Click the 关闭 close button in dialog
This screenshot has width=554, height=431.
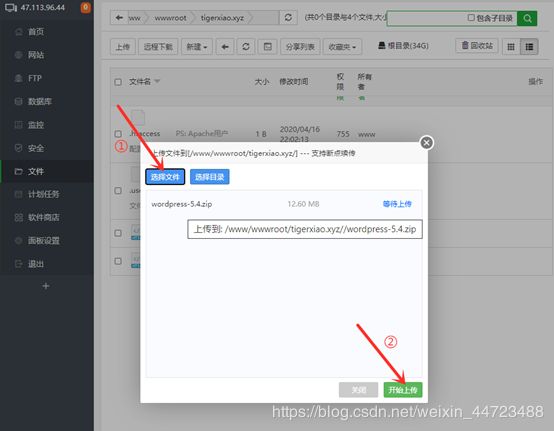358,390
